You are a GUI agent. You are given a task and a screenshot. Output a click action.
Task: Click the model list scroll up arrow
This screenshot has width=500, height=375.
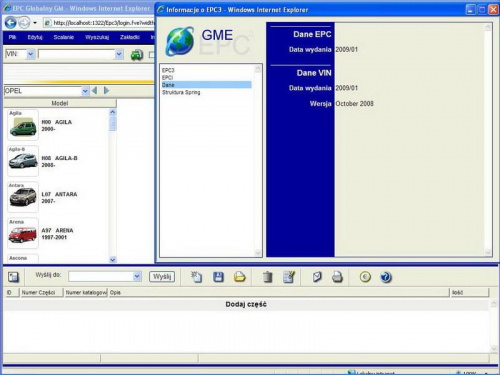click(113, 112)
